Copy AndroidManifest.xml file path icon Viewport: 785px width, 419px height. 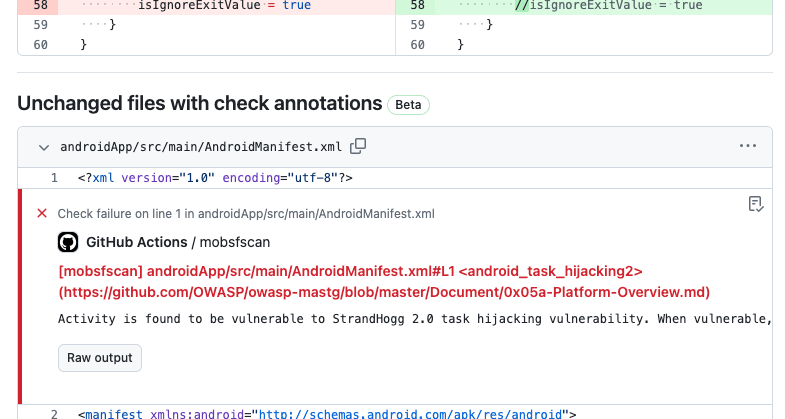(358, 146)
